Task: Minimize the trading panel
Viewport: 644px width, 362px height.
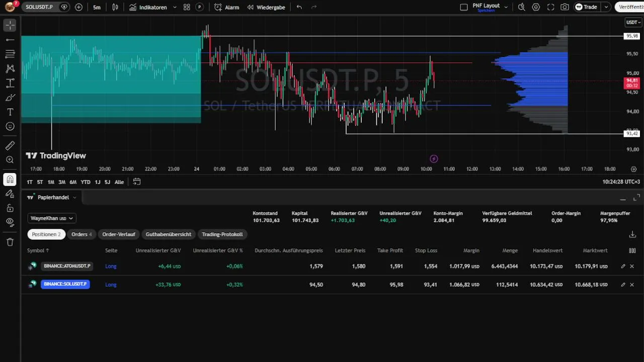Action: point(623,199)
